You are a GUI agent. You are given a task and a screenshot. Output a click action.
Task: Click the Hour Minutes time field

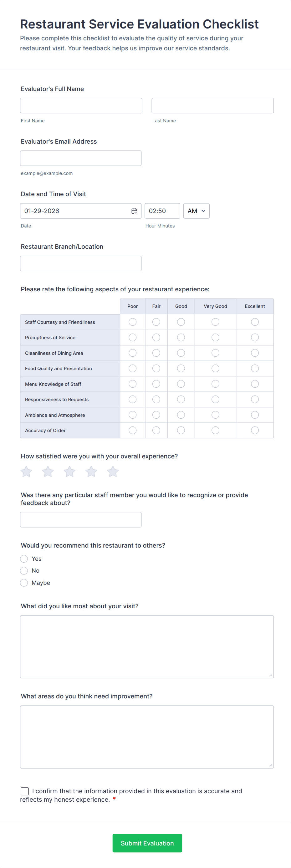coord(162,211)
